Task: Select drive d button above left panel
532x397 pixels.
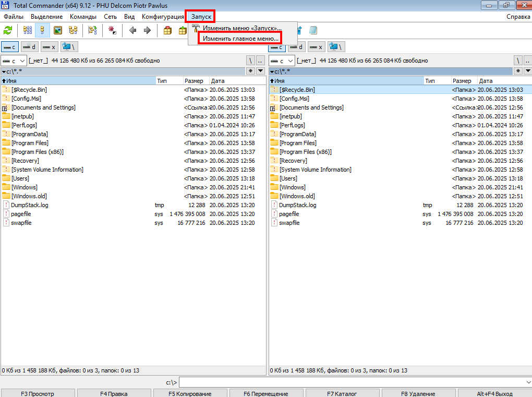Action: (x=30, y=47)
